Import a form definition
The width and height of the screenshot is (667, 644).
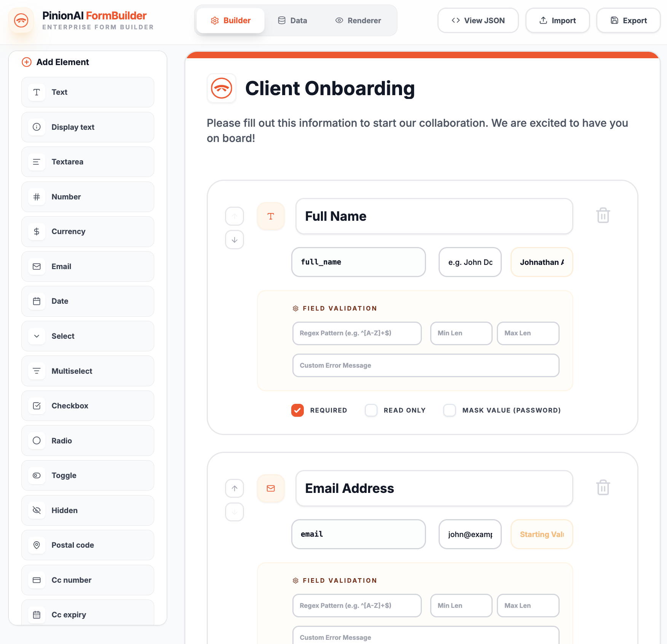(557, 20)
